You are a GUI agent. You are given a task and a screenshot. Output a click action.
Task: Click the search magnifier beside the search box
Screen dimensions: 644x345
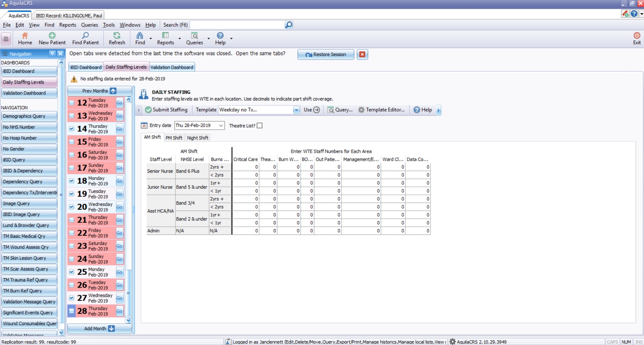coord(288,25)
